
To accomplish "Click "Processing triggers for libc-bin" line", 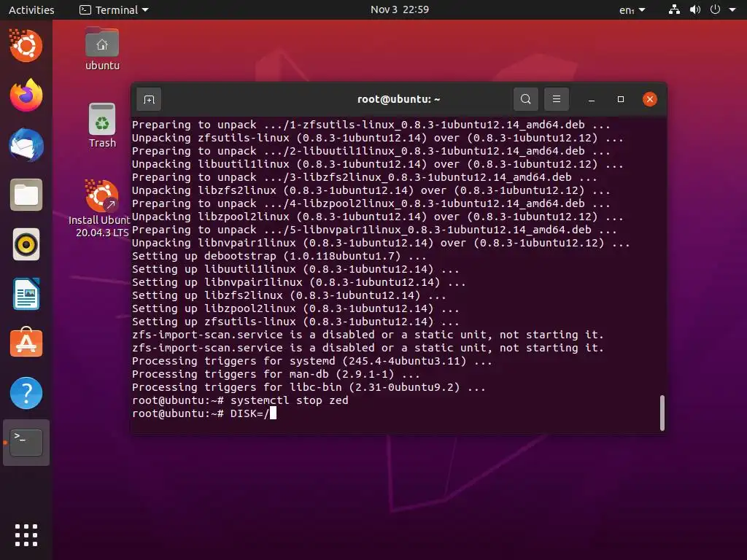I will point(309,387).
